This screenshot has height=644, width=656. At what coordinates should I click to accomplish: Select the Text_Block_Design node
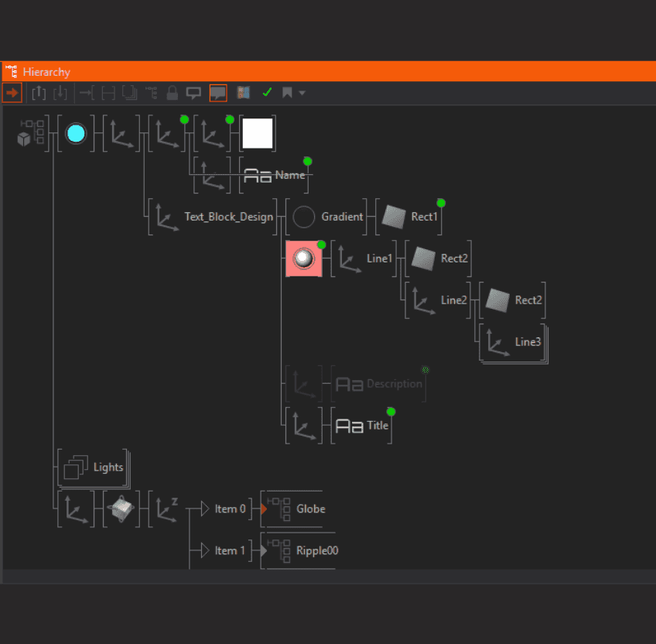[x=228, y=217]
